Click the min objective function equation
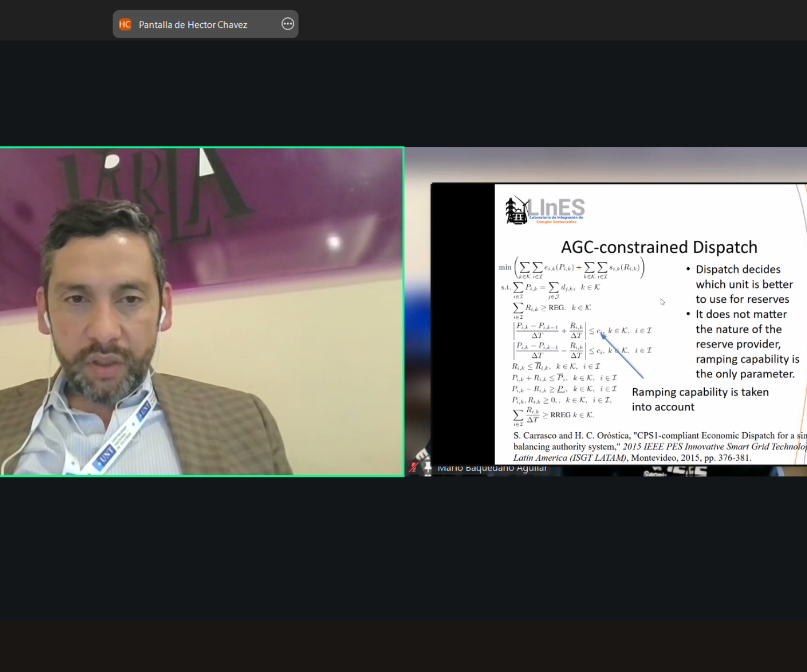Image resolution: width=807 pixels, height=672 pixels. (x=571, y=268)
